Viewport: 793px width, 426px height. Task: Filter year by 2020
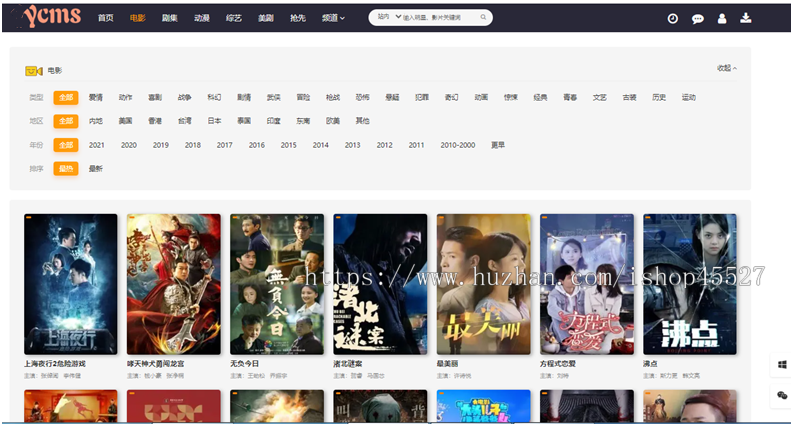tap(129, 145)
